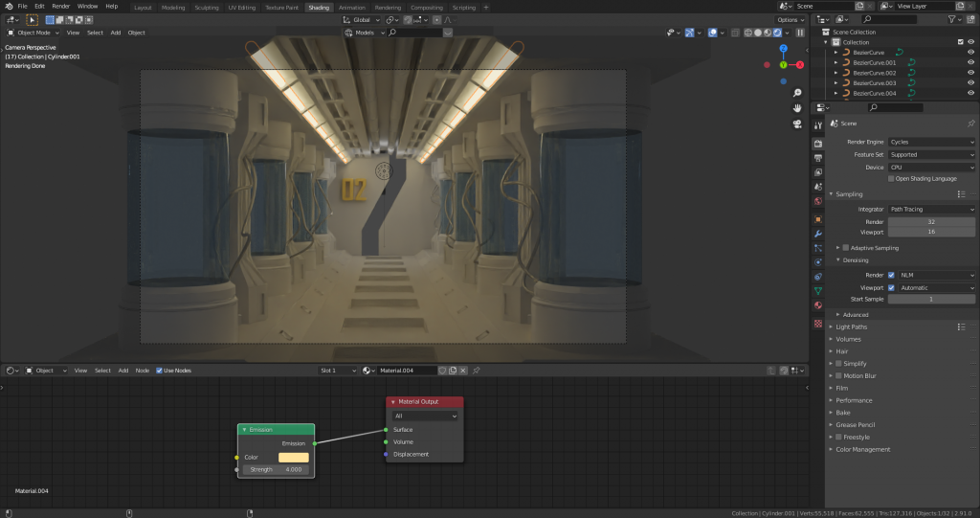Click the viewport Options button

tap(790, 19)
